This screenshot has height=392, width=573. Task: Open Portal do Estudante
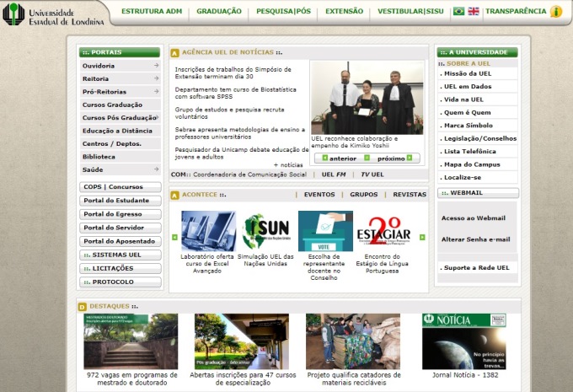point(120,201)
